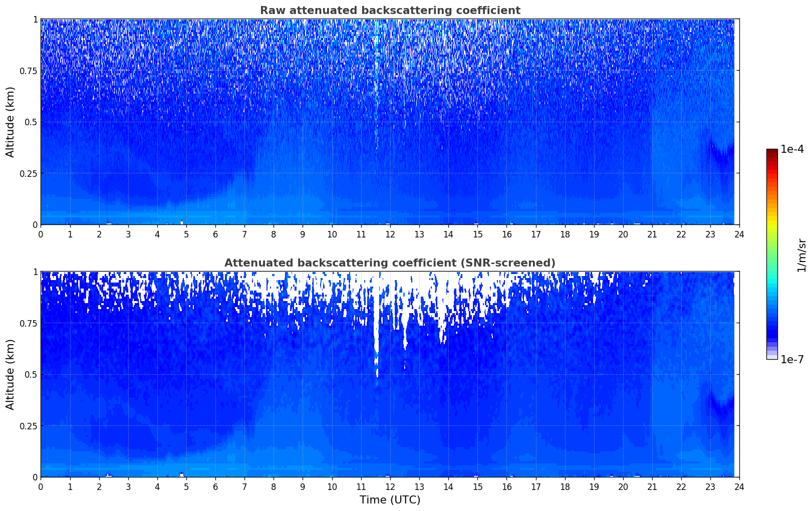Select the "Altitude (km)" label of the SNR-screened plot

(11, 374)
